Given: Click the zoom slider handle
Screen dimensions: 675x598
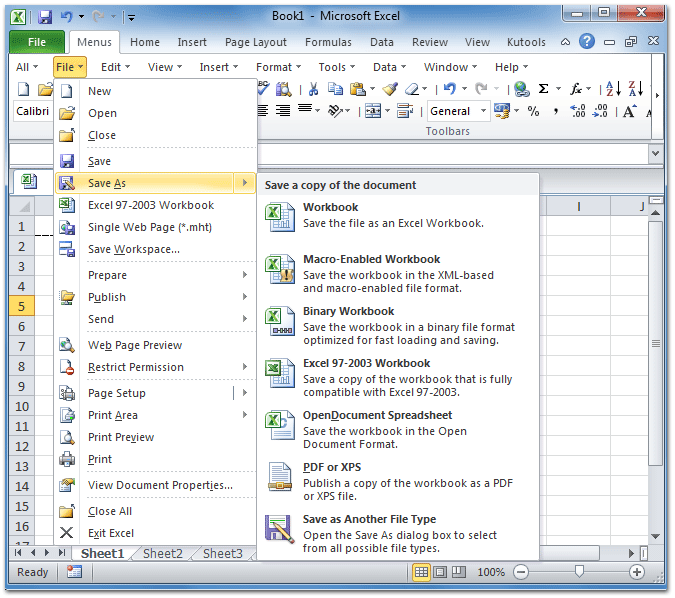Looking at the screenshot, I should (x=579, y=572).
